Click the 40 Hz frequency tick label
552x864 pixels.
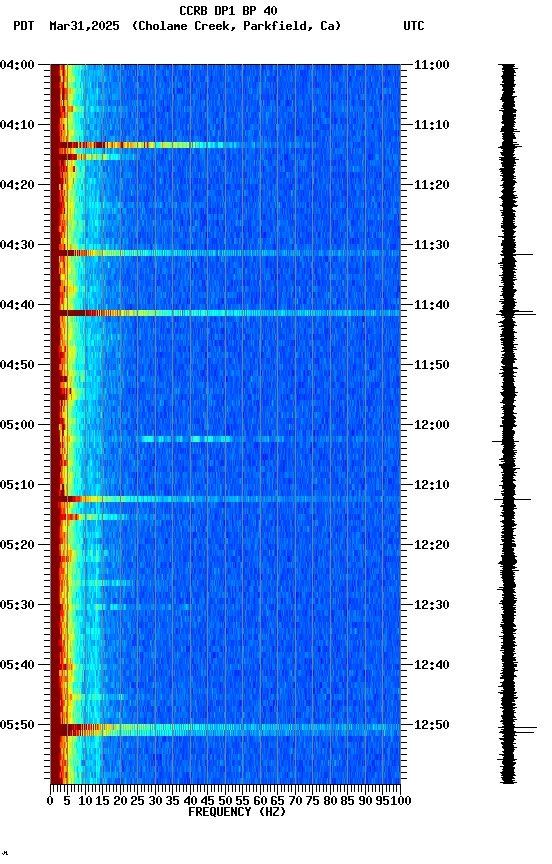click(190, 802)
